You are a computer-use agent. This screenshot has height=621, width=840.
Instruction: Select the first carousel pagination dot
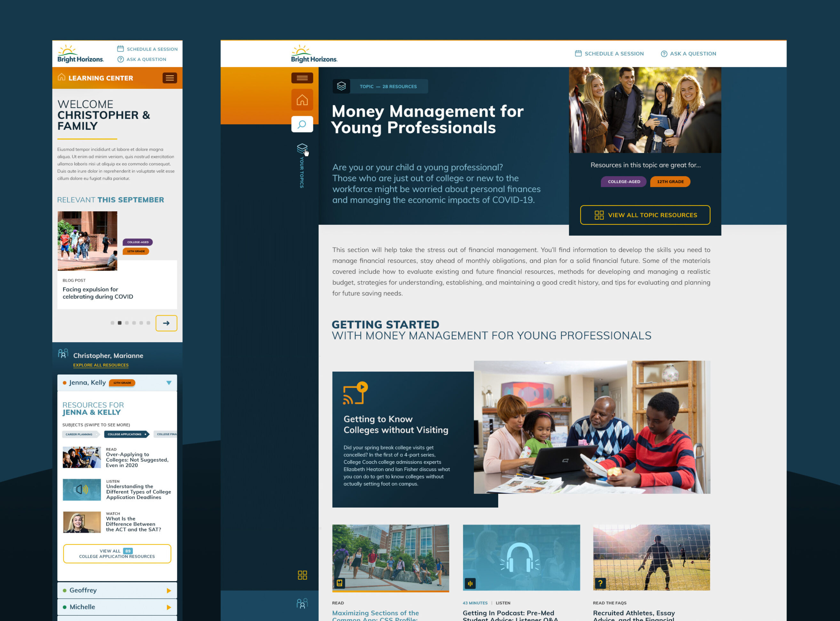click(112, 323)
